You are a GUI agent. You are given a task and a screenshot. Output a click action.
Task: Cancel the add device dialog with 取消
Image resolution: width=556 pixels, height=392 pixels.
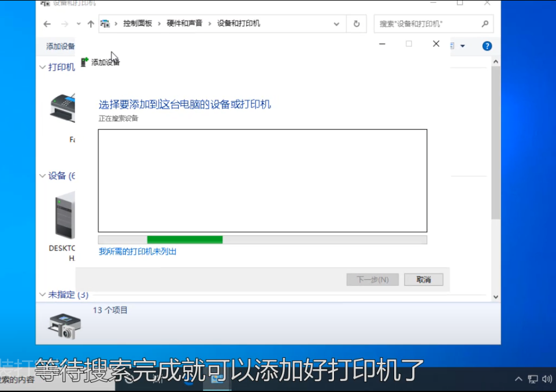pyautogui.click(x=424, y=279)
